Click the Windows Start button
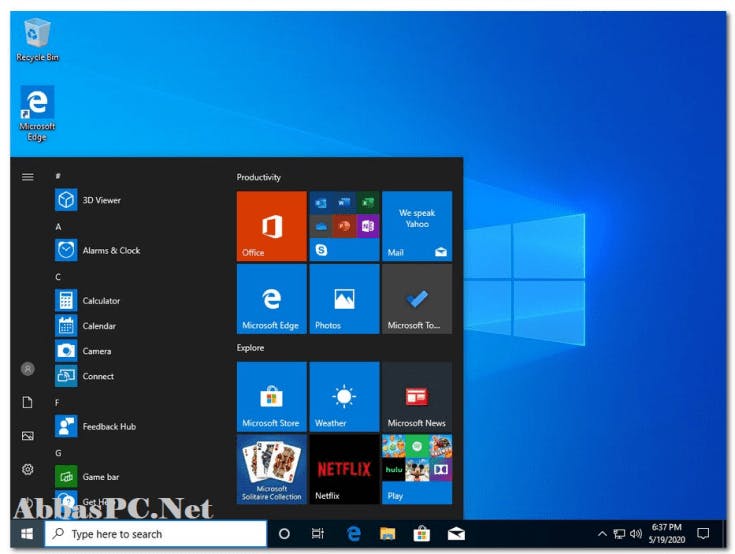The image size is (735, 554). (x=27, y=533)
